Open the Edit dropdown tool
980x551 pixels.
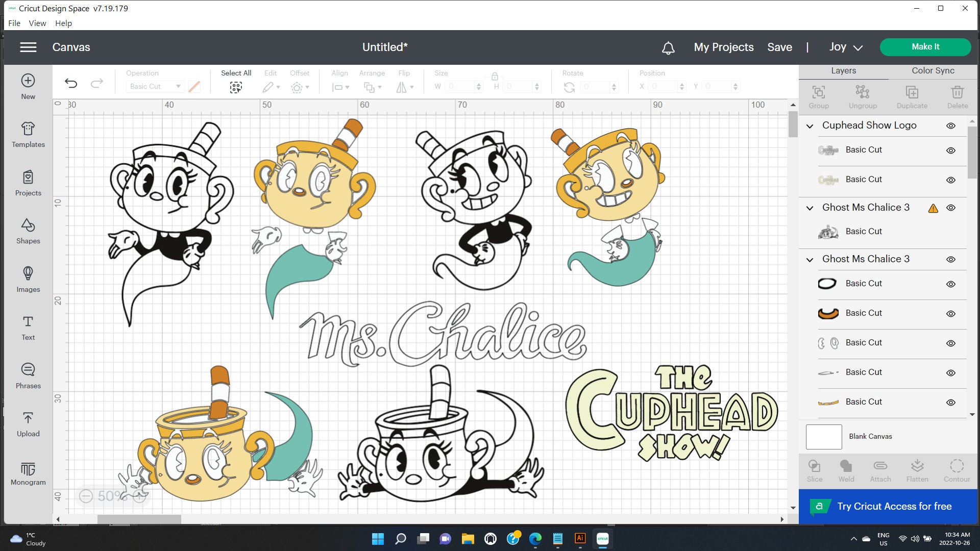271,87
